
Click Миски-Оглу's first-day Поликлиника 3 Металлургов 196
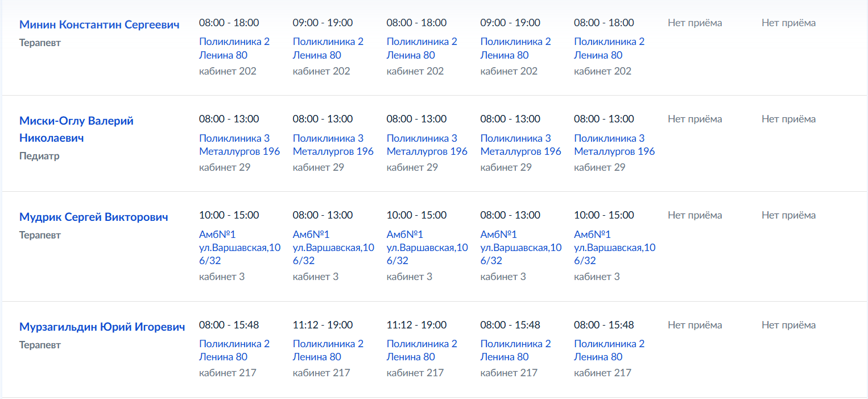(x=239, y=145)
